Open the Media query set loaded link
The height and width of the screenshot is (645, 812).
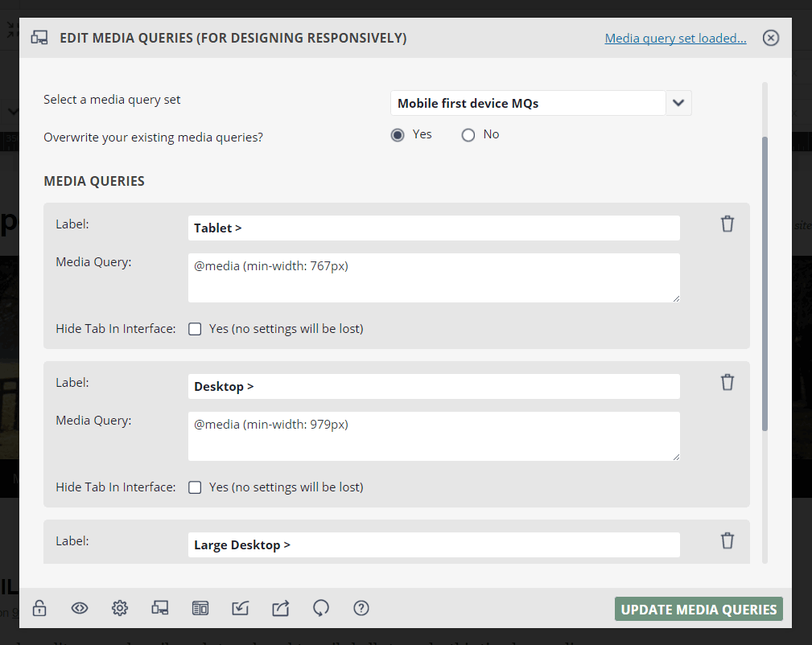click(675, 38)
